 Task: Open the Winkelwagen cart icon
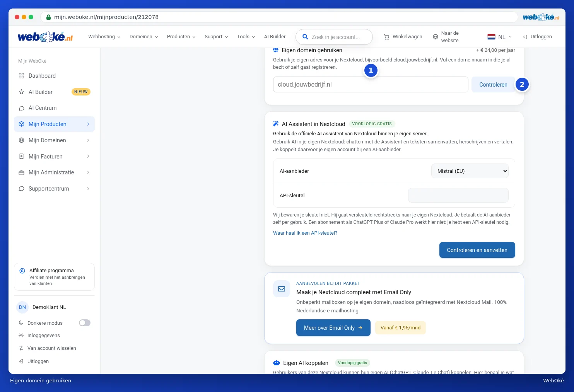[x=386, y=37]
